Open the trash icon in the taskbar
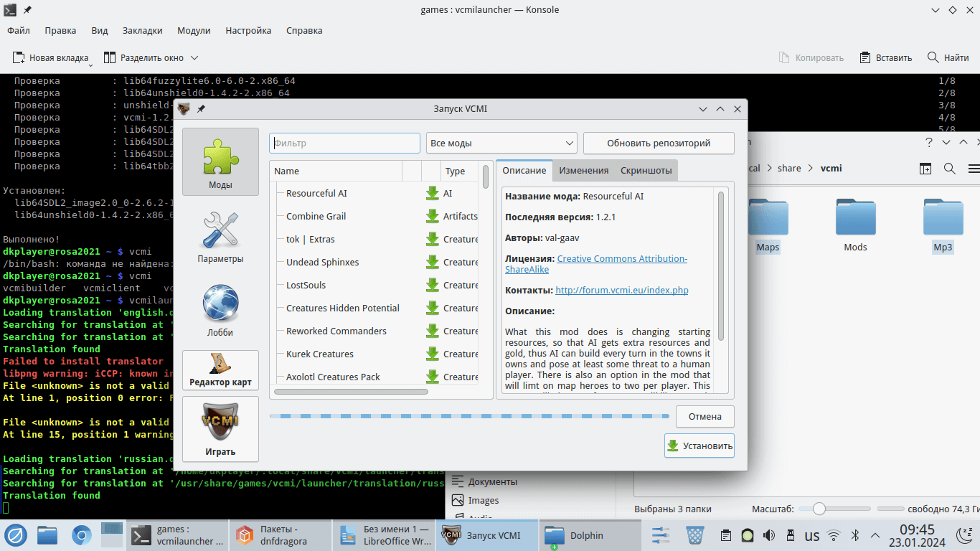 pyautogui.click(x=694, y=535)
